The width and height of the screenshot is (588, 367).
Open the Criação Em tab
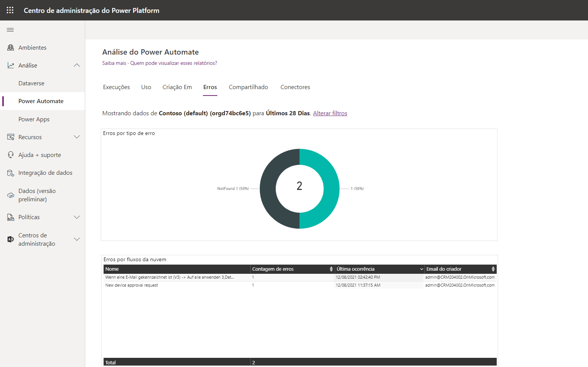(177, 87)
